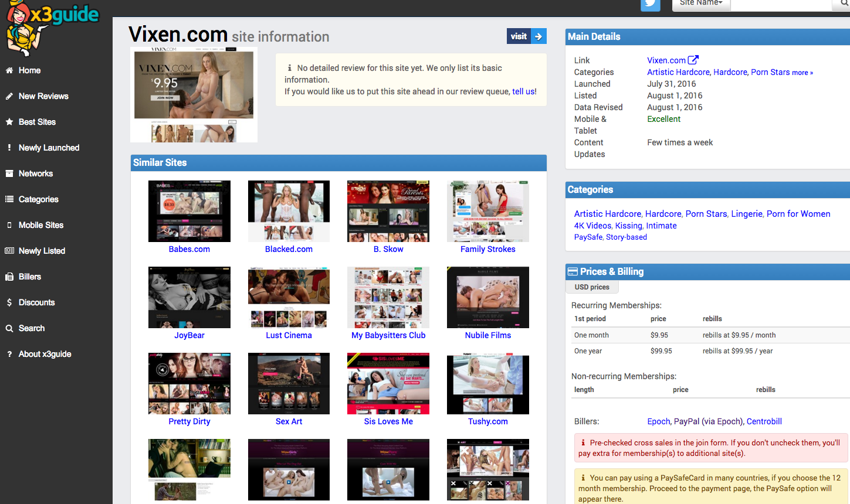Viewport: 850px width, 504px height.
Task: Click the external link icon beside Vixen.com
Action: [693, 60]
